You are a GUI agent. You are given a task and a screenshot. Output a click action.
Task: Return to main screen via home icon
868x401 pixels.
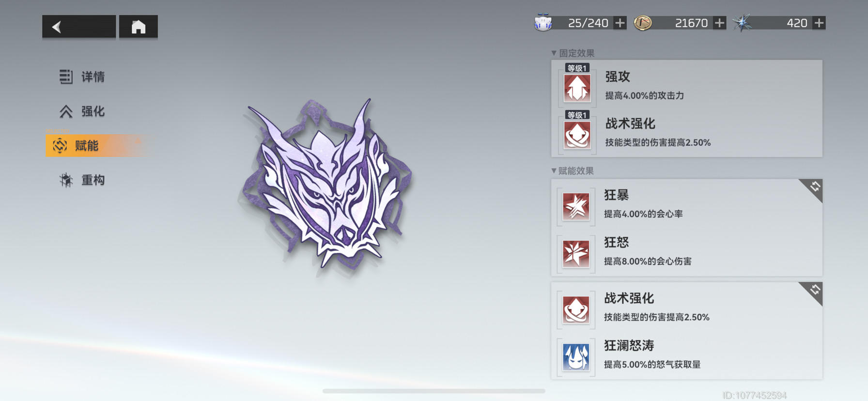139,26
